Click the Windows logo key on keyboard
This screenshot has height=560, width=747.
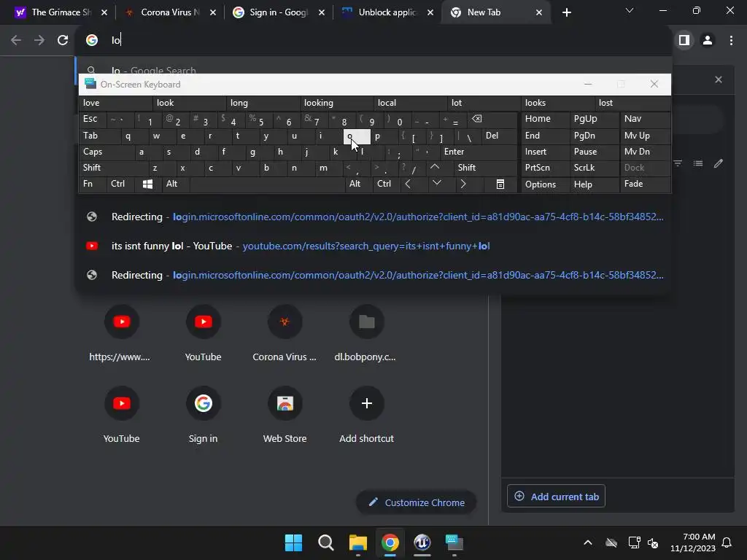[147, 184]
